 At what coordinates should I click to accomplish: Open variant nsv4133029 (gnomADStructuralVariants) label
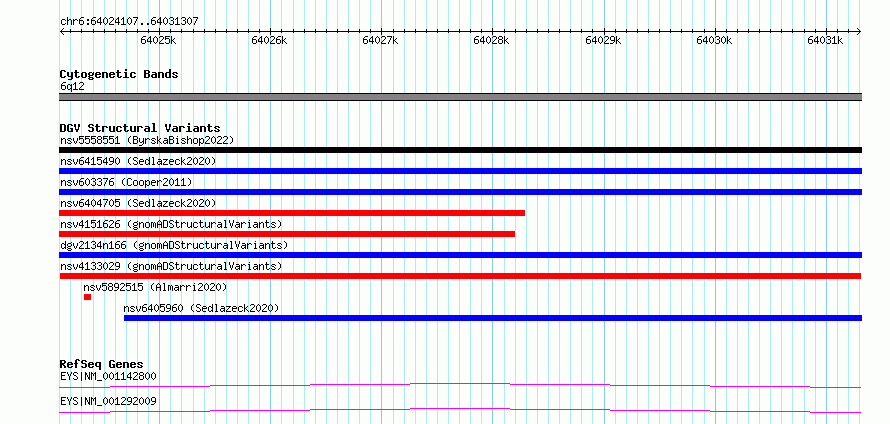[x=171, y=266]
